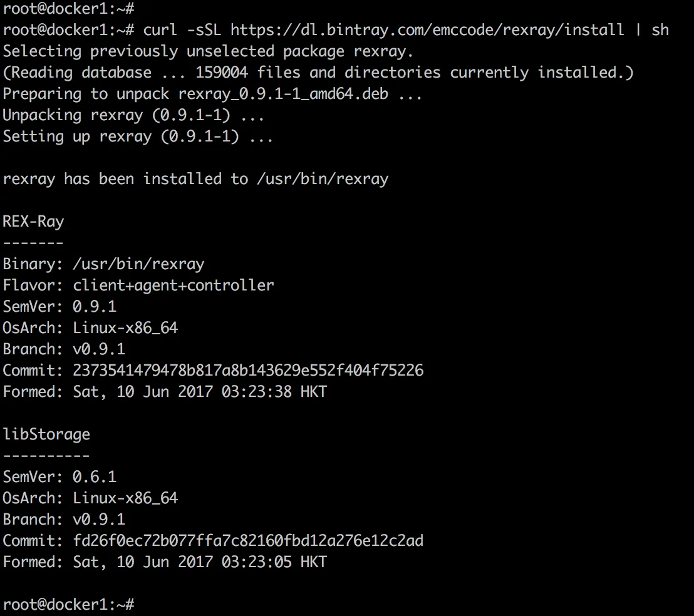
Task: Click the REX-Ray SemVer value 0.9.1
Action: [95, 307]
